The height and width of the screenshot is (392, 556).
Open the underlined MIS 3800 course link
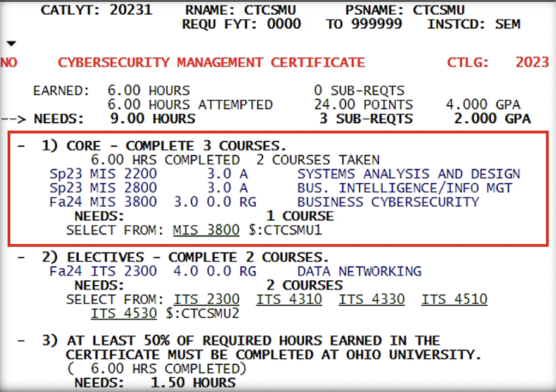(206, 230)
